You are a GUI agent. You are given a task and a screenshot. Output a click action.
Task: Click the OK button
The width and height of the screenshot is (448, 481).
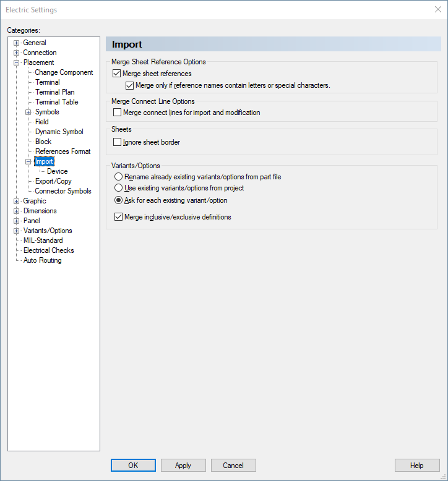[133, 466]
